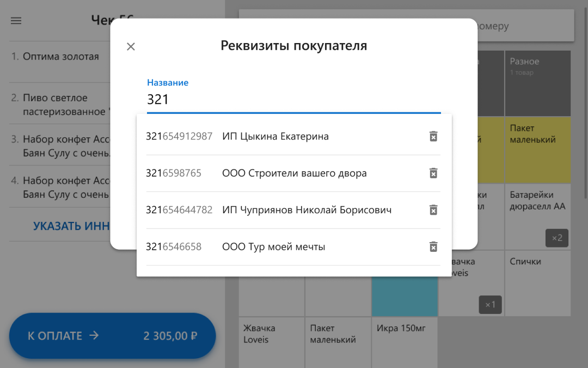Remove ООО Тур моей мечты suggestion
Screen dimensions: 588x368
tap(433, 247)
